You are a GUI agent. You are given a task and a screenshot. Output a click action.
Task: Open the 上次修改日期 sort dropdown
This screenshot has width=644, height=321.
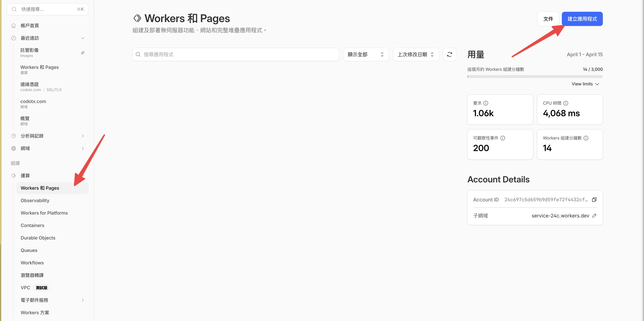coord(416,54)
